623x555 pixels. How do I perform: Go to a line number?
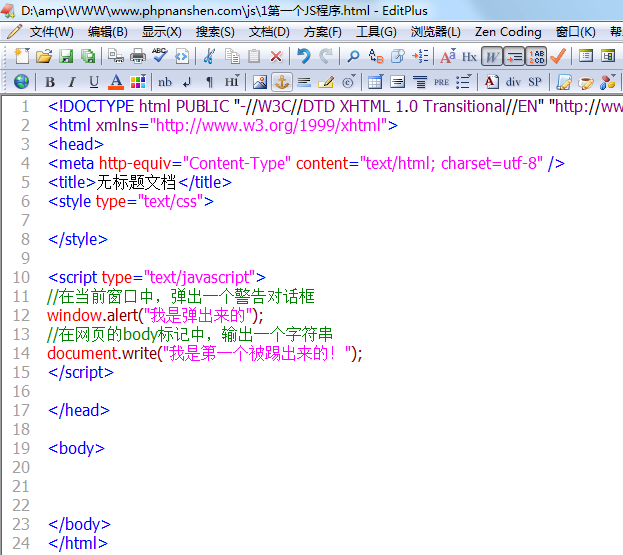pyautogui.click(x=420, y=56)
